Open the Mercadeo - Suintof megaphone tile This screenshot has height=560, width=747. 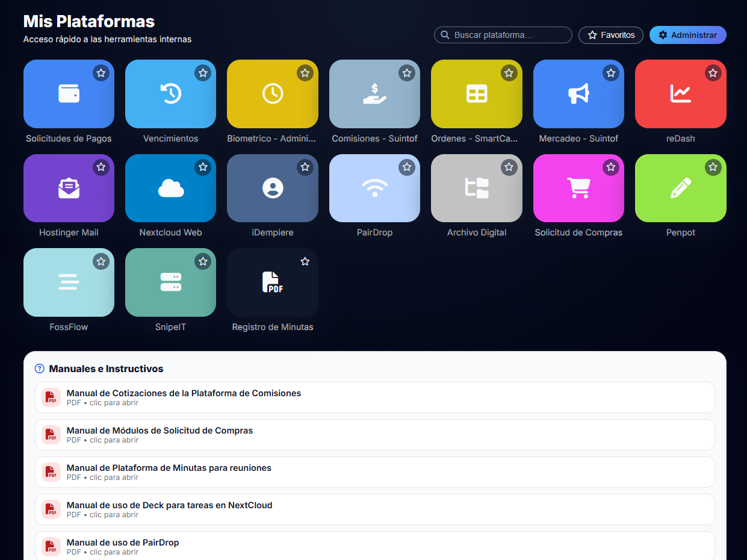click(578, 94)
